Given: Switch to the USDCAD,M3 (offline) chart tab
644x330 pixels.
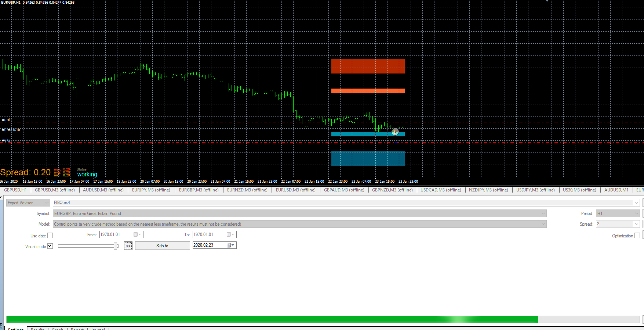Looking at the screenshot, I should coord(441,190).
